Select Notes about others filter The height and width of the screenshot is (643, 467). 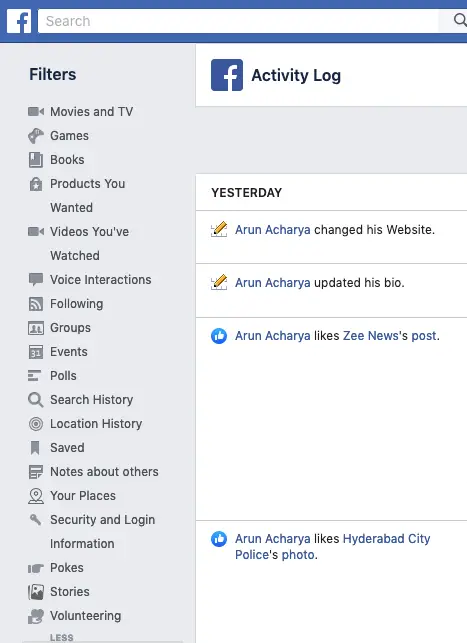(x=104, y=472)
